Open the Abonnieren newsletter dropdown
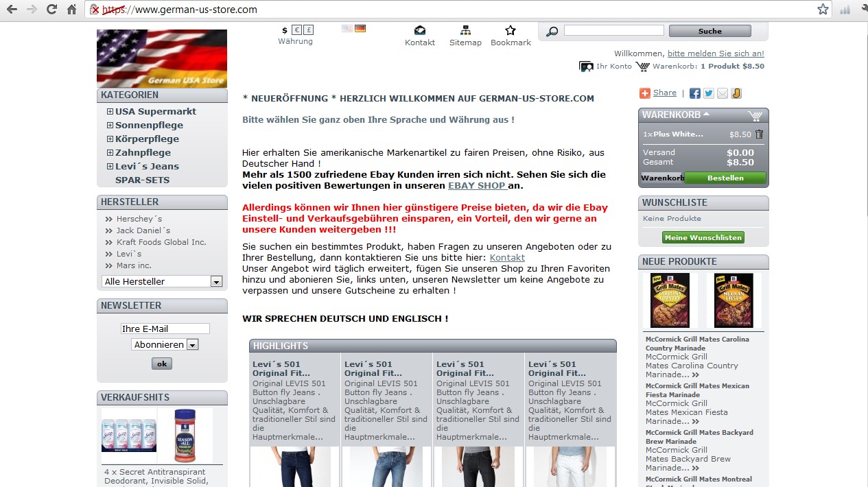The height and width of the screenshot is (487, 868). [x=165, y=344]
